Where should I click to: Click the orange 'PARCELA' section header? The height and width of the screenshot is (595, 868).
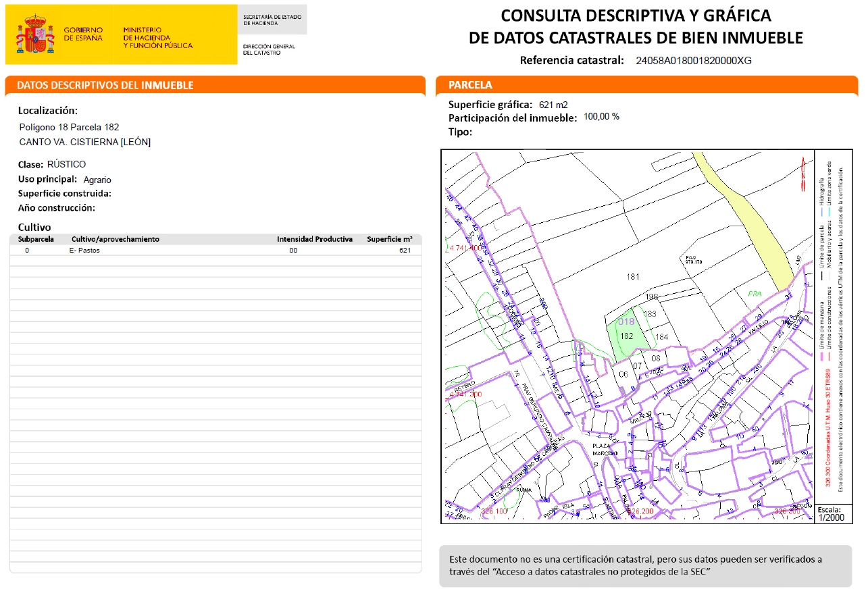pyautogui.click(x=471, y=85)
